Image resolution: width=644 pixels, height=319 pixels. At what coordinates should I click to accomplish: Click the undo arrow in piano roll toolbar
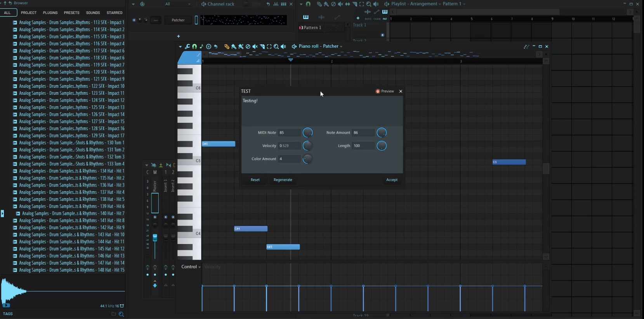tap(216, 47)
